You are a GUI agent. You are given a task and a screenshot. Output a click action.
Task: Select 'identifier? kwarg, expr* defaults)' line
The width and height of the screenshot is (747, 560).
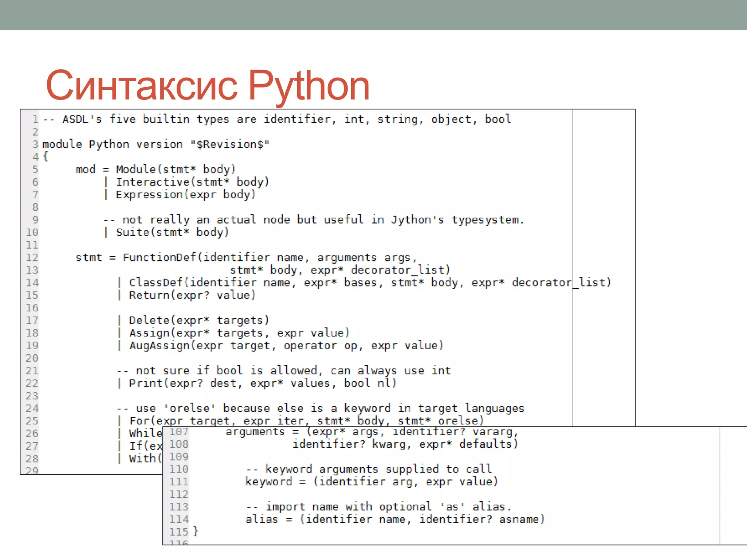[x=405, y=444]
